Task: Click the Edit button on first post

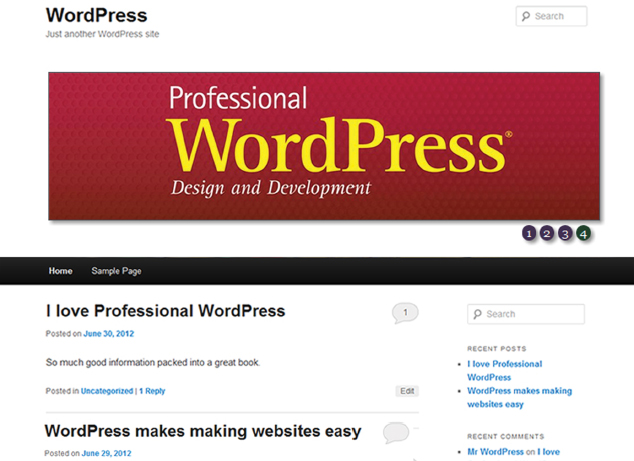Action: [x=407, y=391]
